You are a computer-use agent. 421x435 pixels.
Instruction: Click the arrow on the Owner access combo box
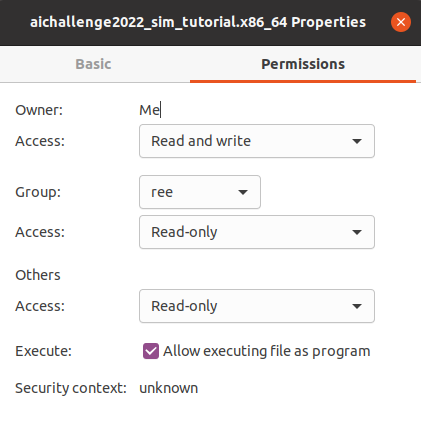point(357,141)
